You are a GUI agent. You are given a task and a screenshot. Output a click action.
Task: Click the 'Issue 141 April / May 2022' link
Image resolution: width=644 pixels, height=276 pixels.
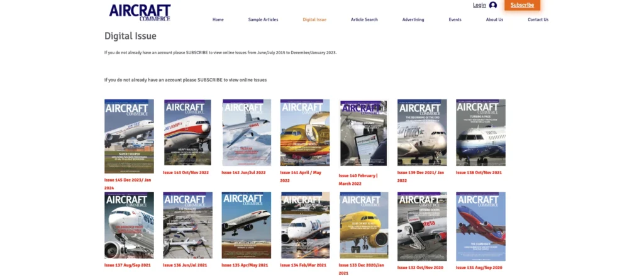click(x=301, y=177)
